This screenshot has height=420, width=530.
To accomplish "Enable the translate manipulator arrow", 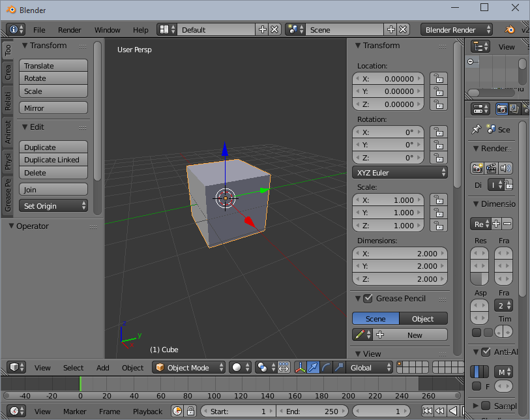I will coord(314,367).
